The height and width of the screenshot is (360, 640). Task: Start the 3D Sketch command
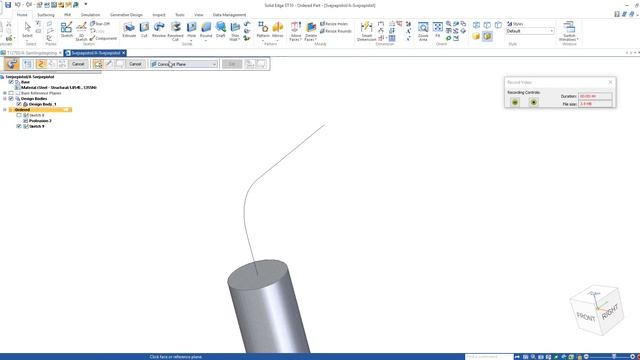click(81, 31)
